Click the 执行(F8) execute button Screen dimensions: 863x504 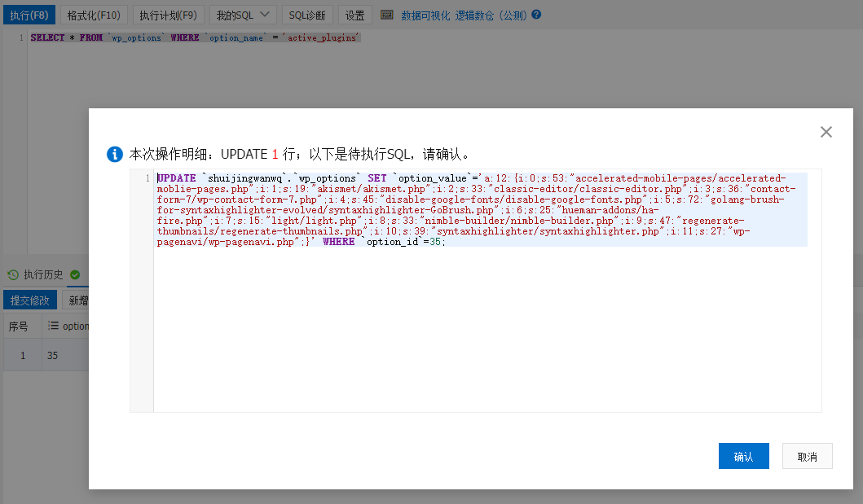[29, 15]
